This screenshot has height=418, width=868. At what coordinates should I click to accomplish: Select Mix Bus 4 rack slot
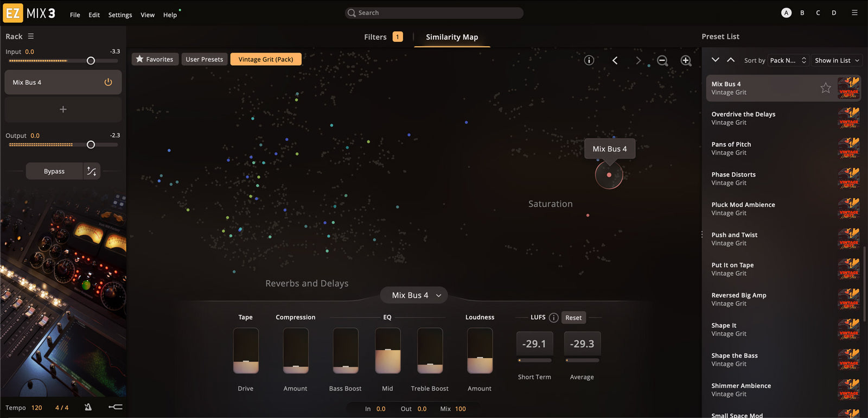coord(63,82)
